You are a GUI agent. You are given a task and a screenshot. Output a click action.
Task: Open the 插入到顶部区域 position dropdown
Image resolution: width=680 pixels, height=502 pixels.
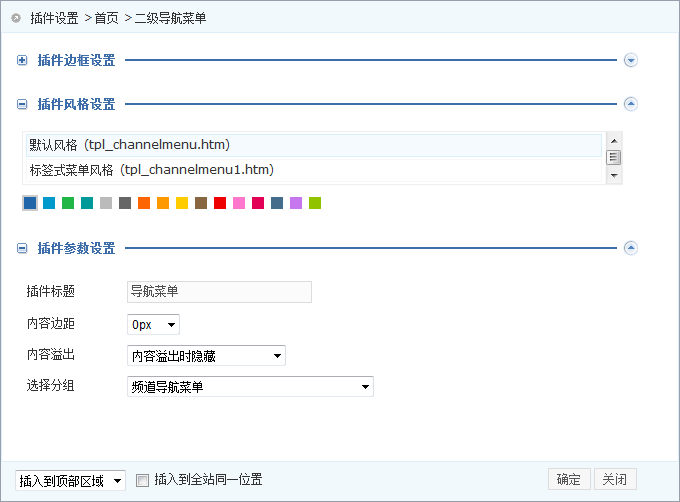click(x=71, y=481)
